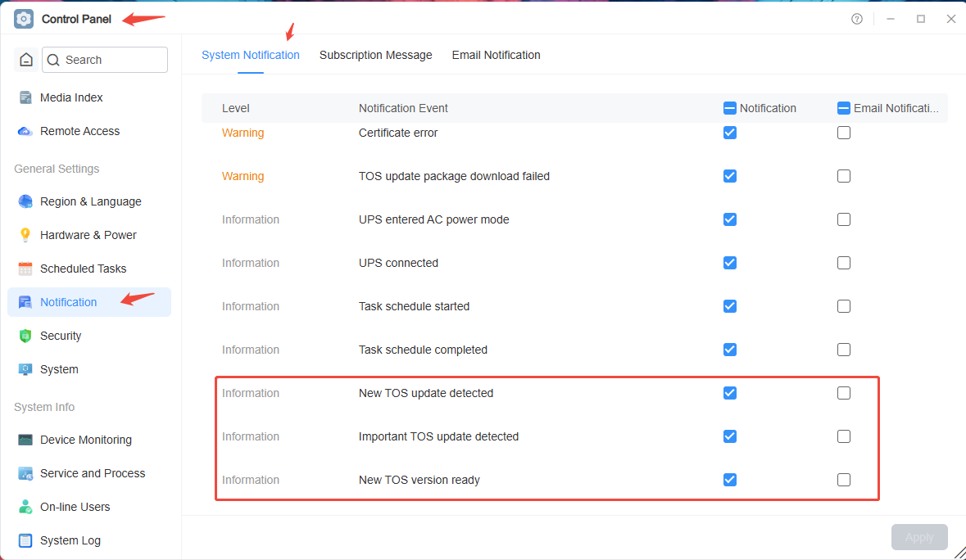Open help with the question mark icon
Image resolution: width=966 pixels, height=560 pixels.
857,19
